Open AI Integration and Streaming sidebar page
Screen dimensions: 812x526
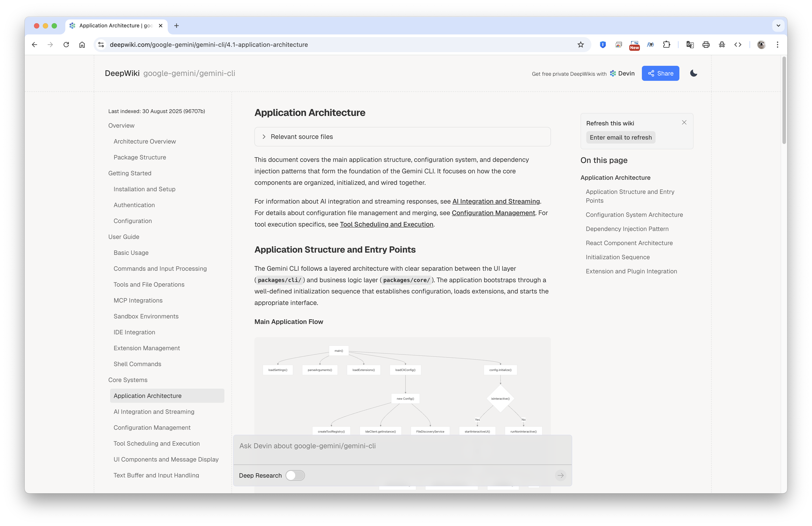point(154,412)
